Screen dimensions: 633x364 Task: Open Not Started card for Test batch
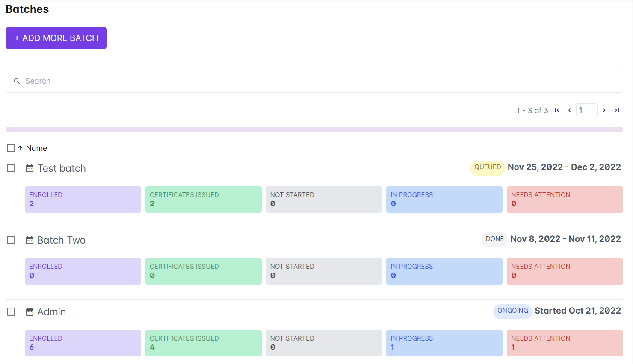(324, 200)
